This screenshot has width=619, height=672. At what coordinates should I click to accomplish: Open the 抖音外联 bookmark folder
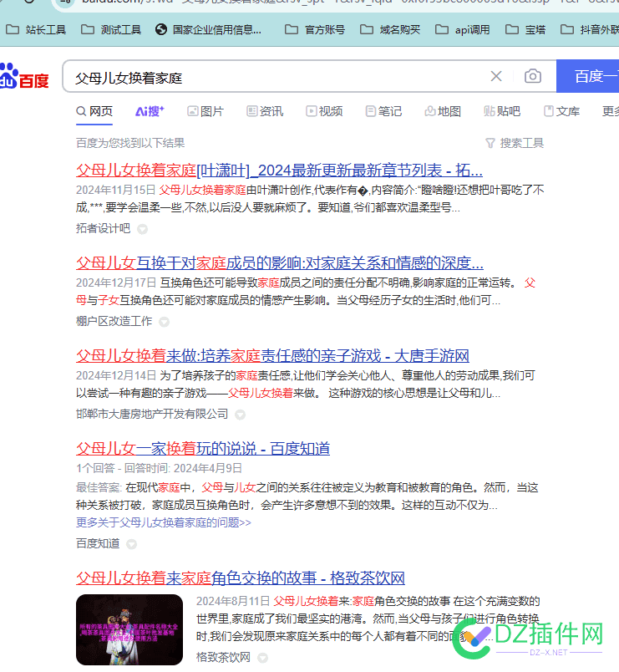[590, 29]
